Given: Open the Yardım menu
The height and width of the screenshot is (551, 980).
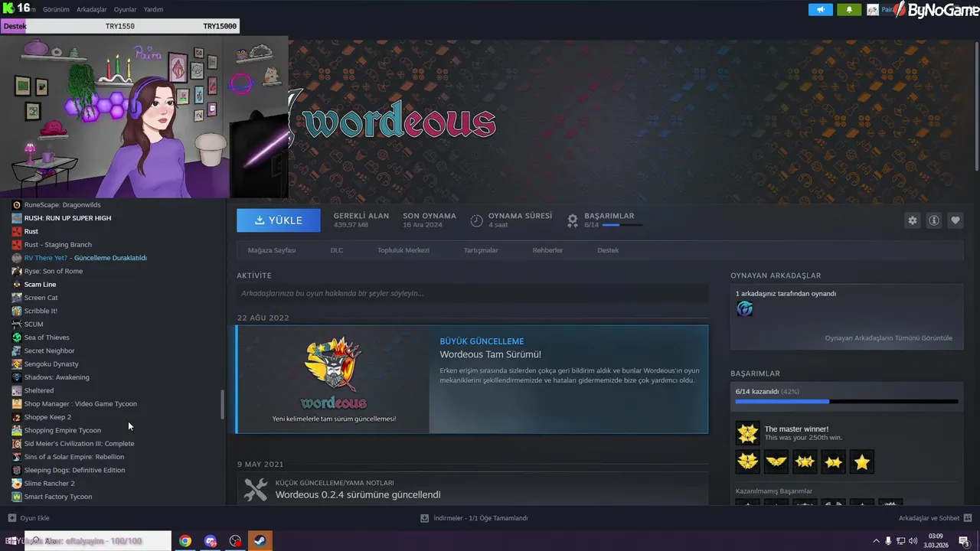Looking at the screenshot, I should (153, 10).
